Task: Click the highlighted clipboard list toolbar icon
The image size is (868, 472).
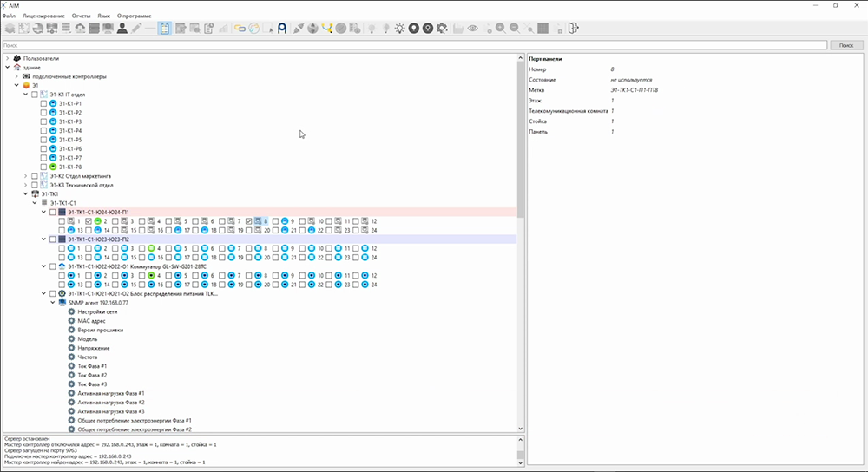Action: [165, 28]
